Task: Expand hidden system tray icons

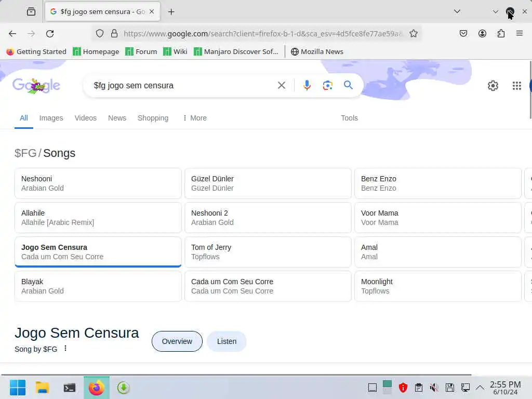Action: [x=480, y=388]
